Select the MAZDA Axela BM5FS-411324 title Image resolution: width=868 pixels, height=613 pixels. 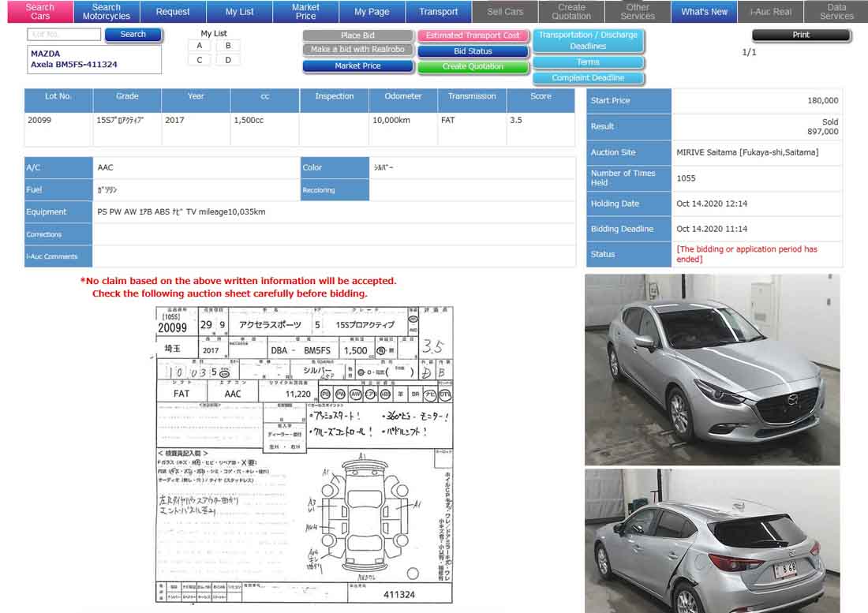[74, 59]
